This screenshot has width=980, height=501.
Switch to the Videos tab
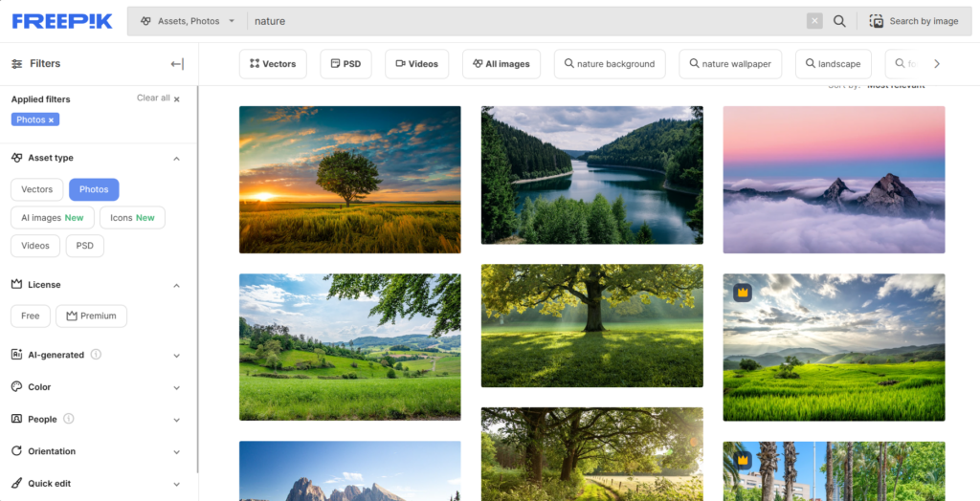click(x=416, y=64)
